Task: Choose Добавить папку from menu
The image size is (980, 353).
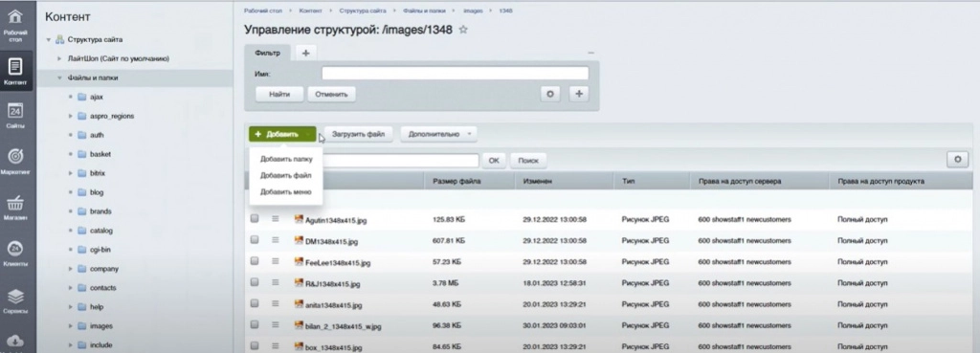Action: point(286,160)
